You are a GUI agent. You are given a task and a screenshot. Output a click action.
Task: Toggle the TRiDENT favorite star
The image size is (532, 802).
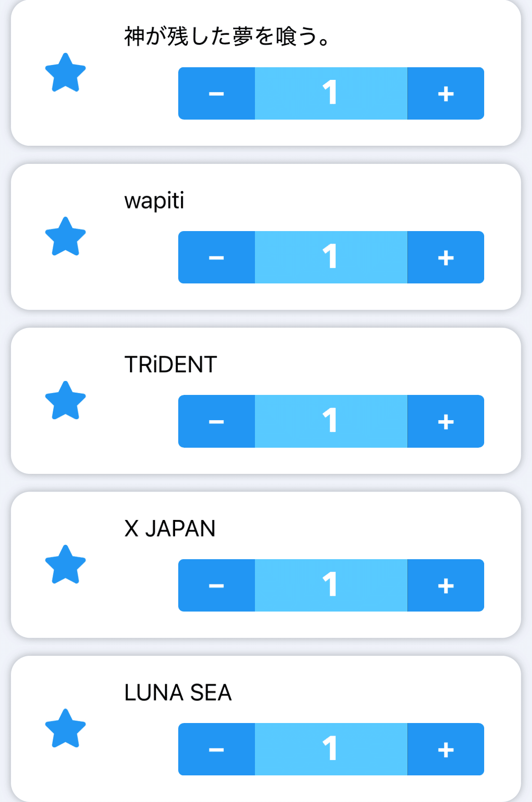pos(65,401)
